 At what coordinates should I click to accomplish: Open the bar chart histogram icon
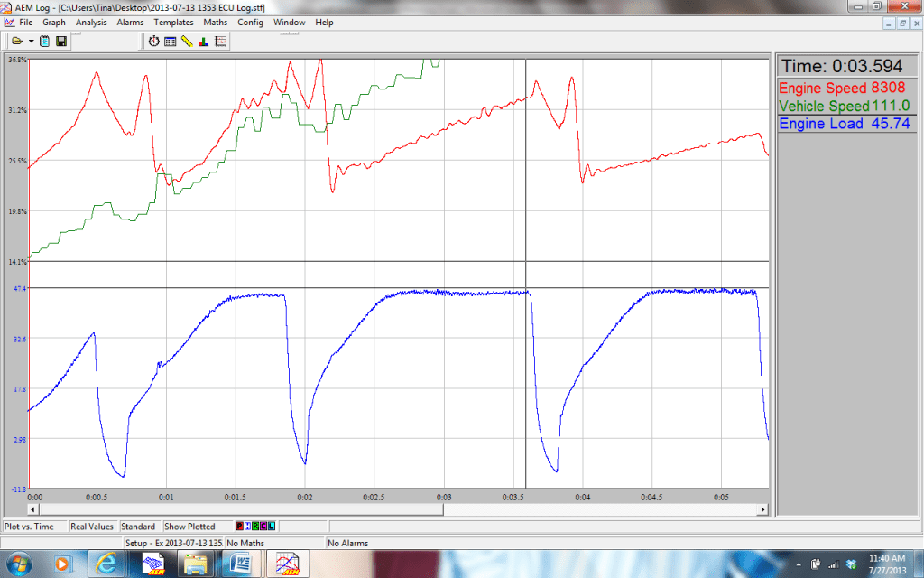[x=203, y=42]
